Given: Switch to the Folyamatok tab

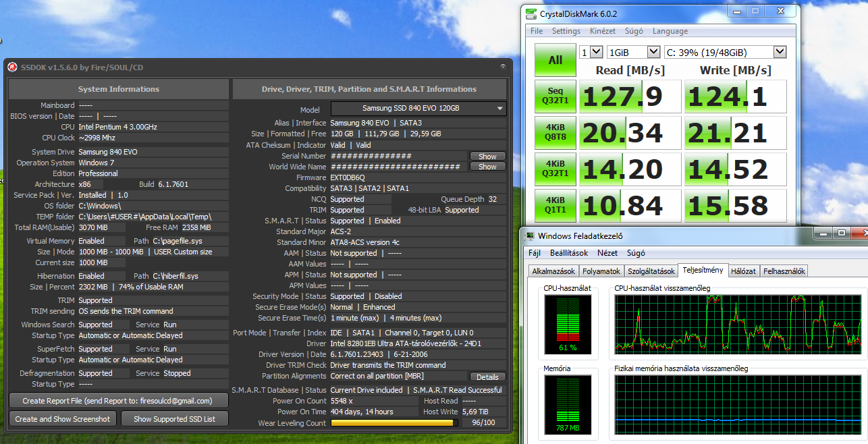Looking at the screenshot, I should pyautogui.click(x=601, y=271).
